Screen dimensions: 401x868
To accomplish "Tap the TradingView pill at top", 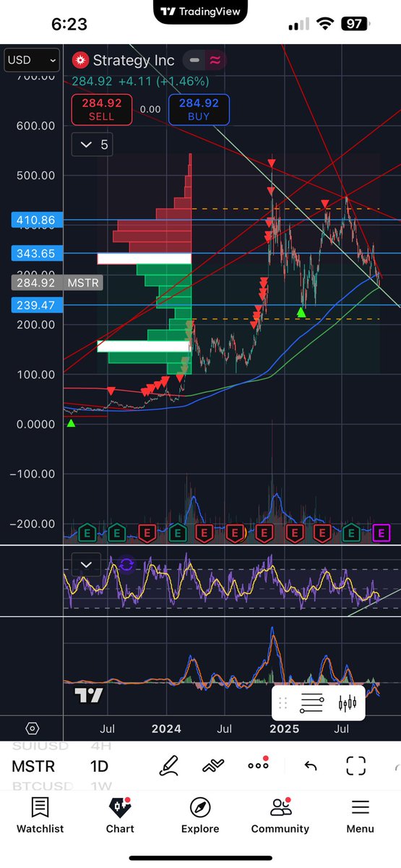I will (200, 11).
